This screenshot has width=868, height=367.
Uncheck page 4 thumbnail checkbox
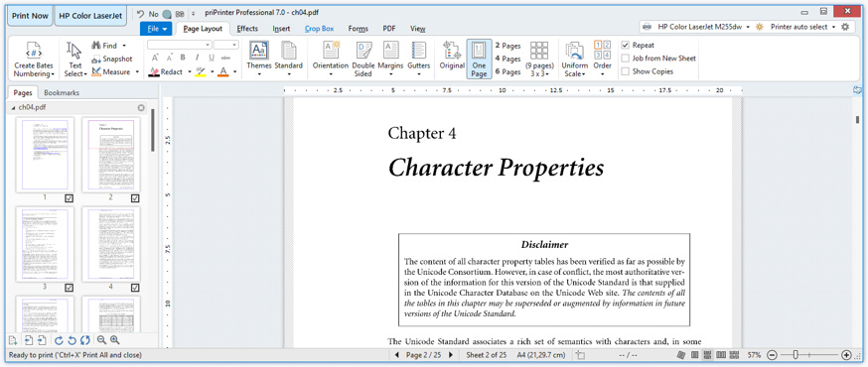click(135, 288)
